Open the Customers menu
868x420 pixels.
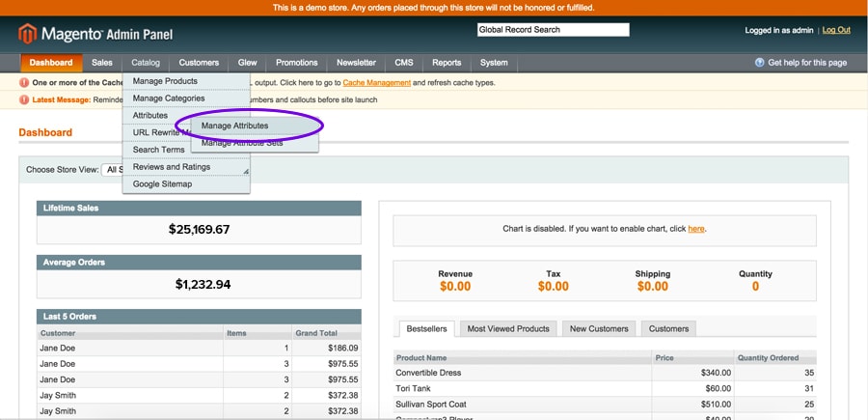tap(199, 63)
